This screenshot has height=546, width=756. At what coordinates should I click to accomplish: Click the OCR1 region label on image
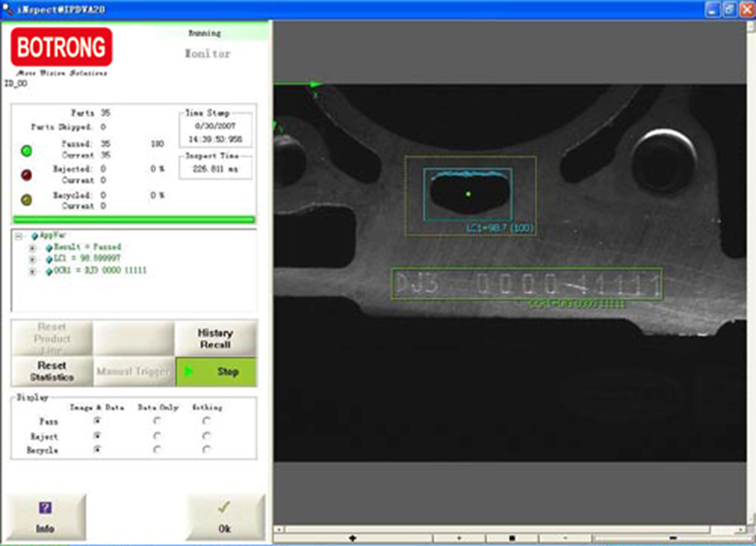[577, 304]
